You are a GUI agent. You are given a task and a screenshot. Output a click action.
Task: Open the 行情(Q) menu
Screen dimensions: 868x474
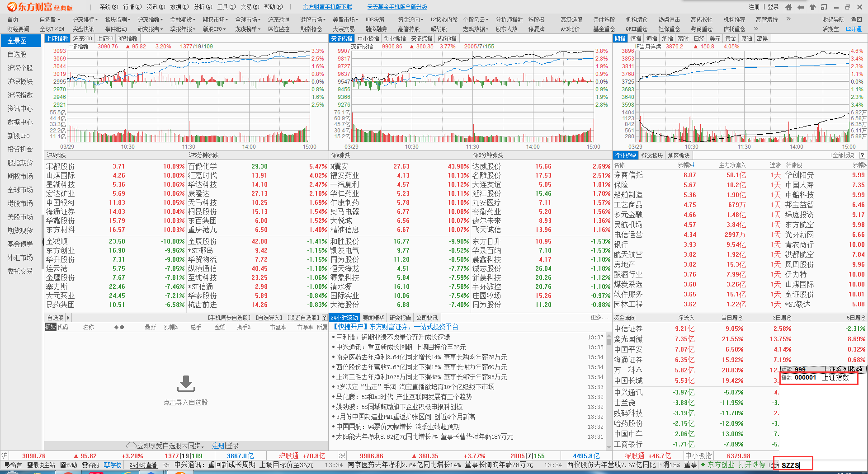132,7
